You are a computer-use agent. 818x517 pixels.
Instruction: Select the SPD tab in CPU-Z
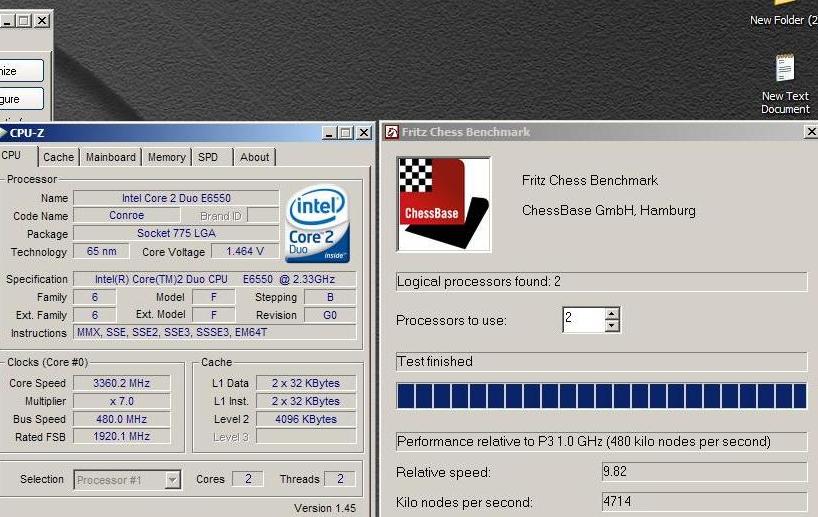coord(208,157)
